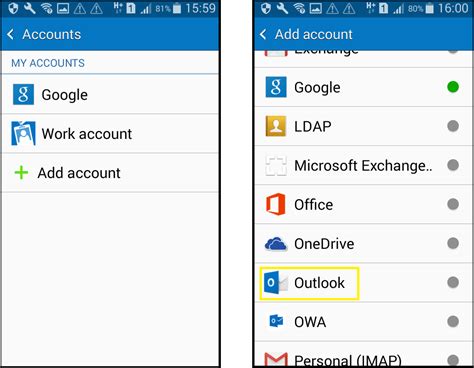Image resolution: width=474 pixels, height=368 pixels.
Task: Tap the green status dot beside Google
Action: [453, 87]
